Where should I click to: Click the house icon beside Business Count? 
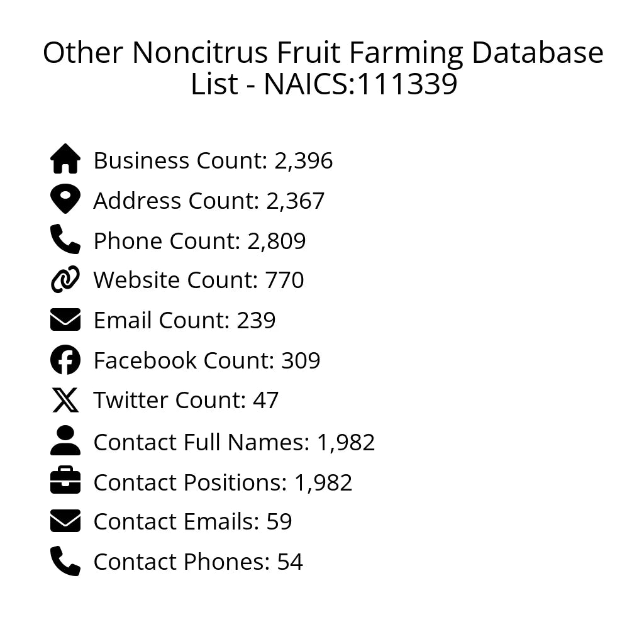click(x=65, y=160)
